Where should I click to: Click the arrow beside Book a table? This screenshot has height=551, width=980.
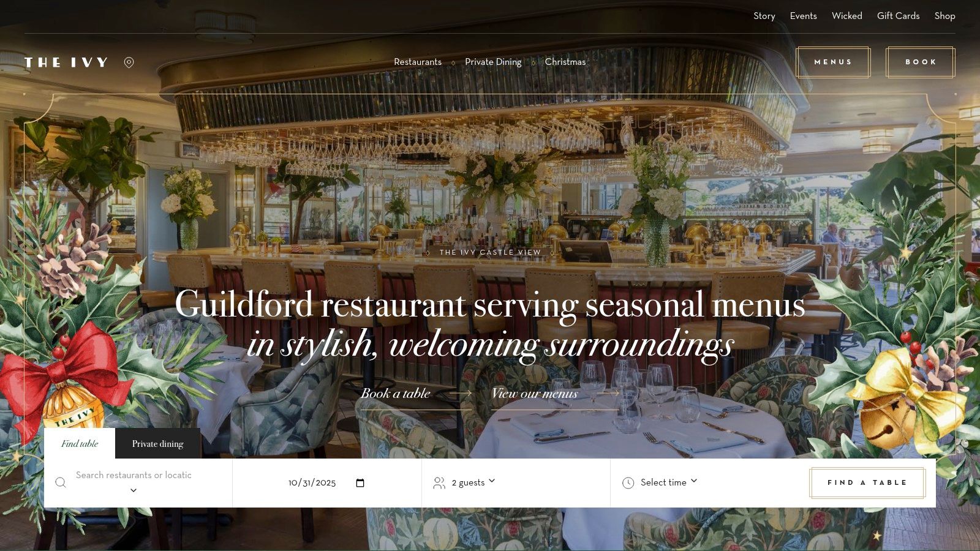tap(461, 394)
